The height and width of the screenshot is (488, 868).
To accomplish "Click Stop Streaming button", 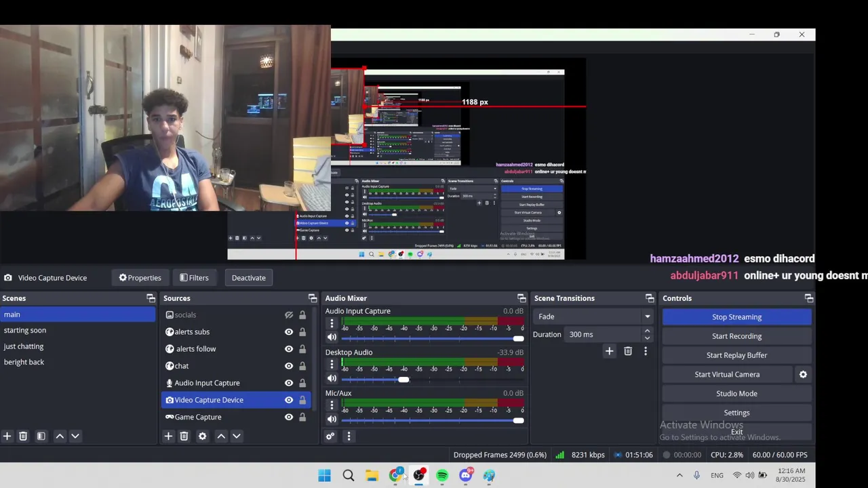I will coord(736,317).
